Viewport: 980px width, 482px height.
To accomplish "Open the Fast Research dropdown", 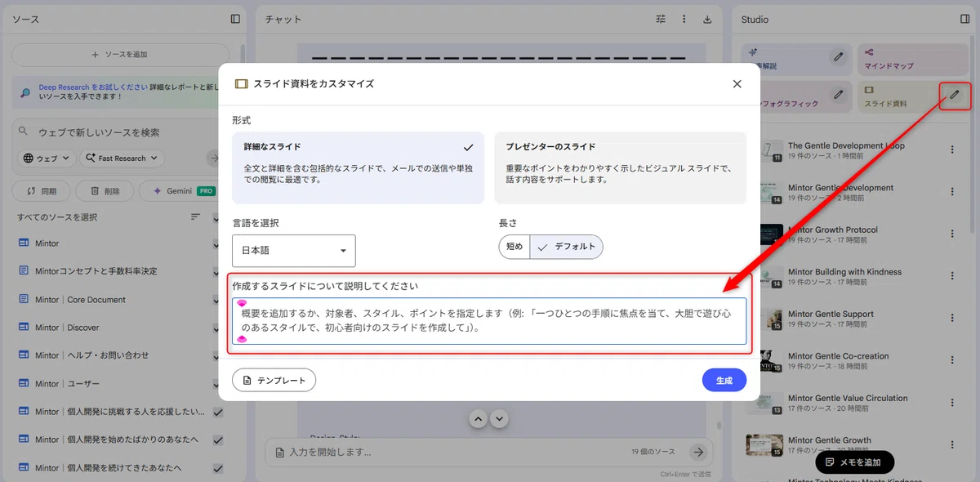I will click(122, 158).
